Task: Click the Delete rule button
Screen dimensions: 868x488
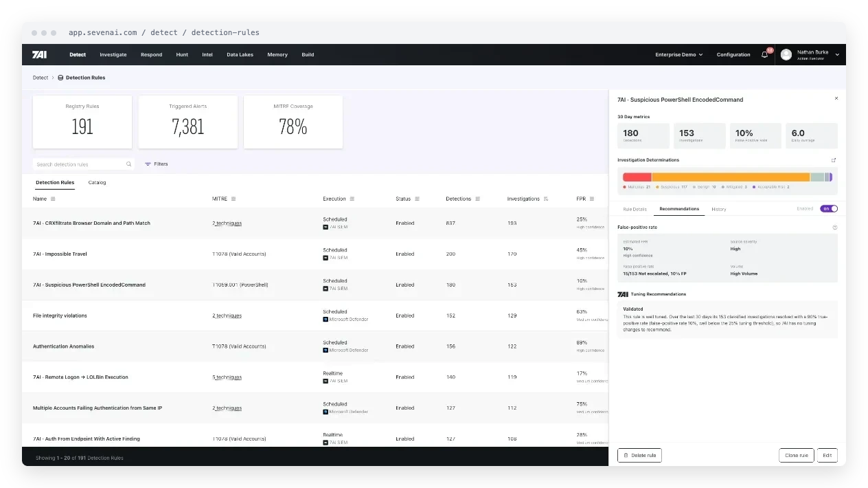Action: (639, 455)
